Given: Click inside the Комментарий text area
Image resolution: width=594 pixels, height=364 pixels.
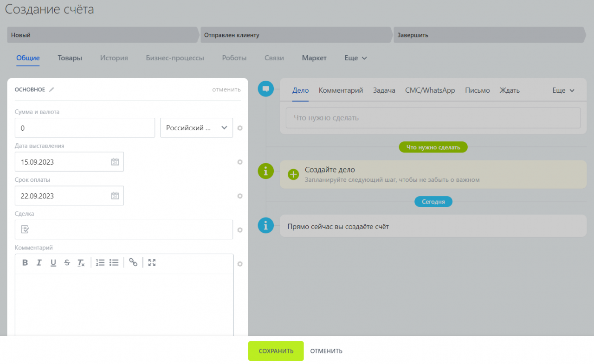Looking at the screenshot, I should [124, 305].
